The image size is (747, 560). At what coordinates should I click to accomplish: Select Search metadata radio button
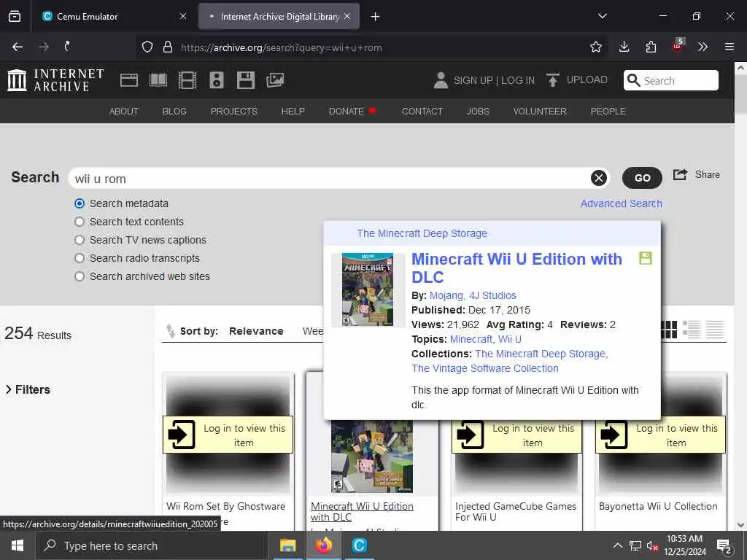coord(80,204)
